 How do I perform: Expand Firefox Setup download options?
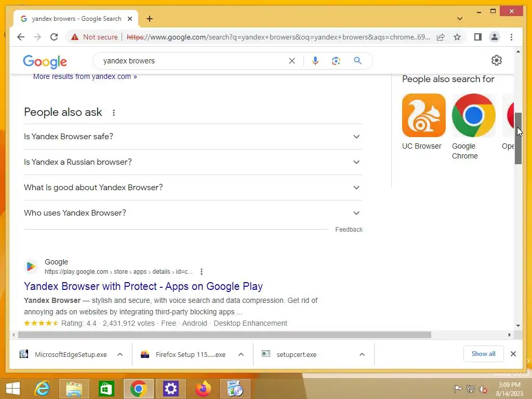click(x=241, y=354)
